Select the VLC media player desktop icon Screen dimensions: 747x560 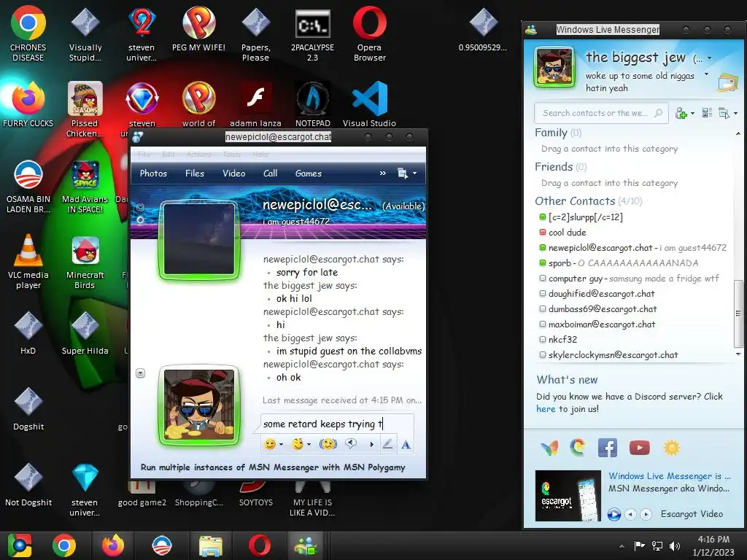coord(28,262)
